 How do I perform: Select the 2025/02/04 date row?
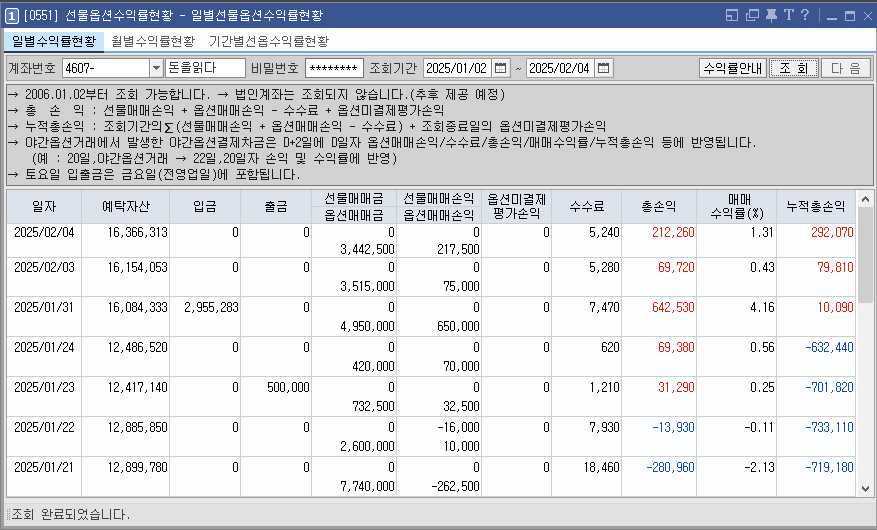pyautogui.click(x=431, y=240)
